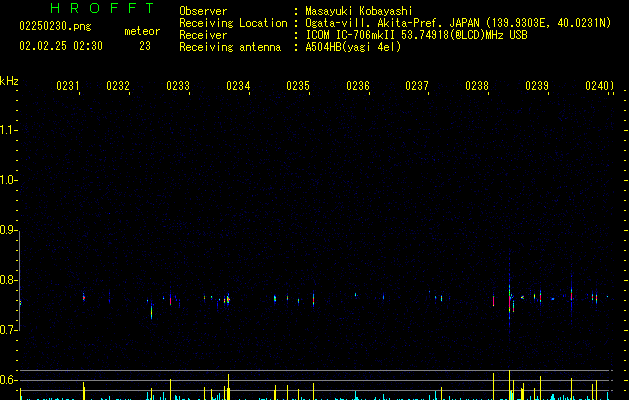Click the 0239 time marker

pyautogui.click(x=537, y=85)
